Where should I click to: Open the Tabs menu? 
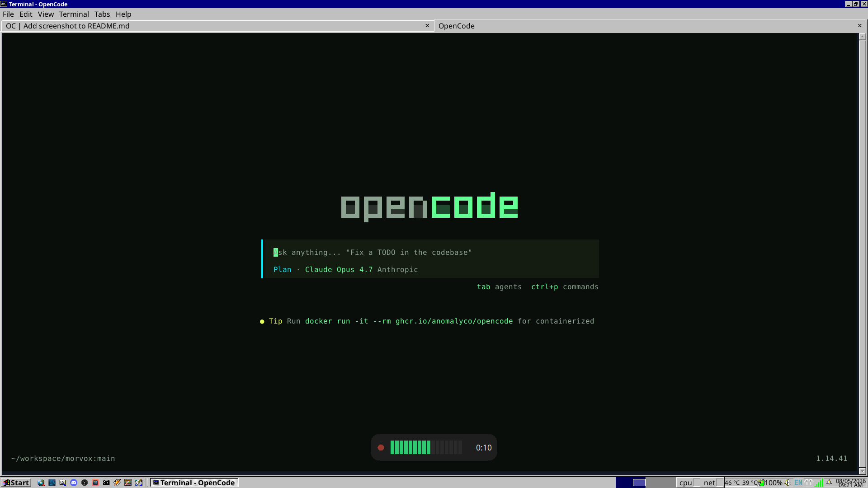[102, 14]
